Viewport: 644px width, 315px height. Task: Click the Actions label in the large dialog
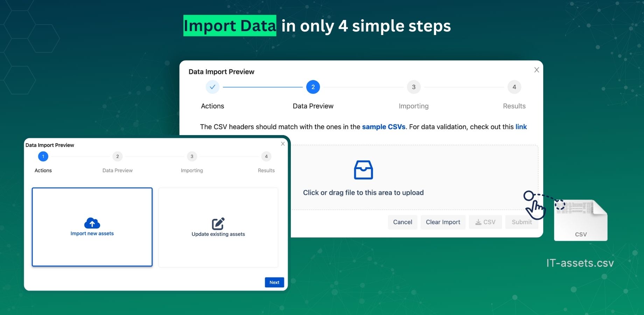point(212,106)
